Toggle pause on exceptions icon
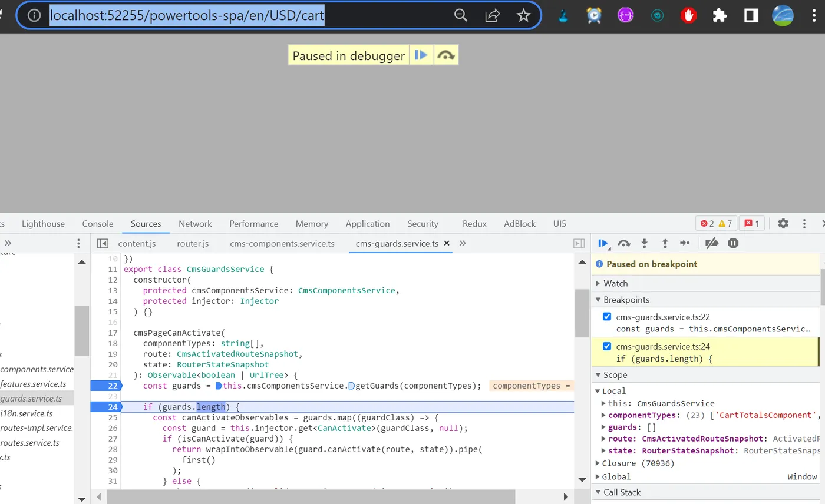825x504 pixels. tap(733, 243)
